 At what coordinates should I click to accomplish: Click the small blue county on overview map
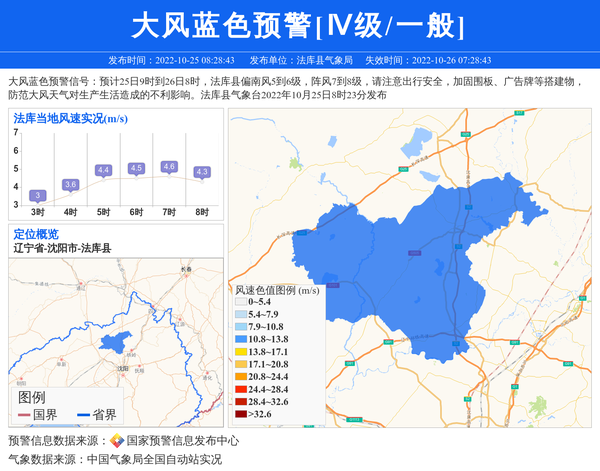118,342
